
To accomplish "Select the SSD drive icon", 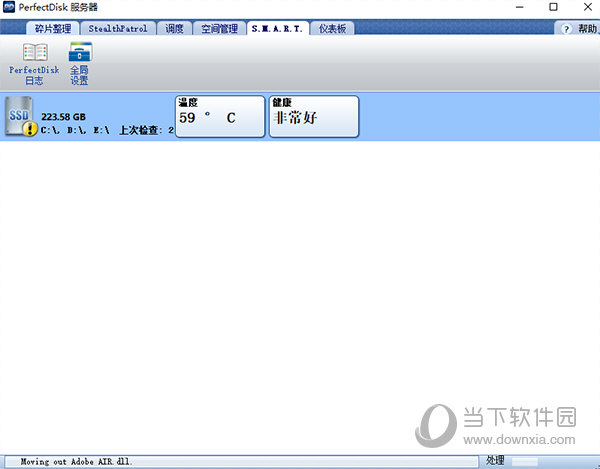I will point(19,116).
